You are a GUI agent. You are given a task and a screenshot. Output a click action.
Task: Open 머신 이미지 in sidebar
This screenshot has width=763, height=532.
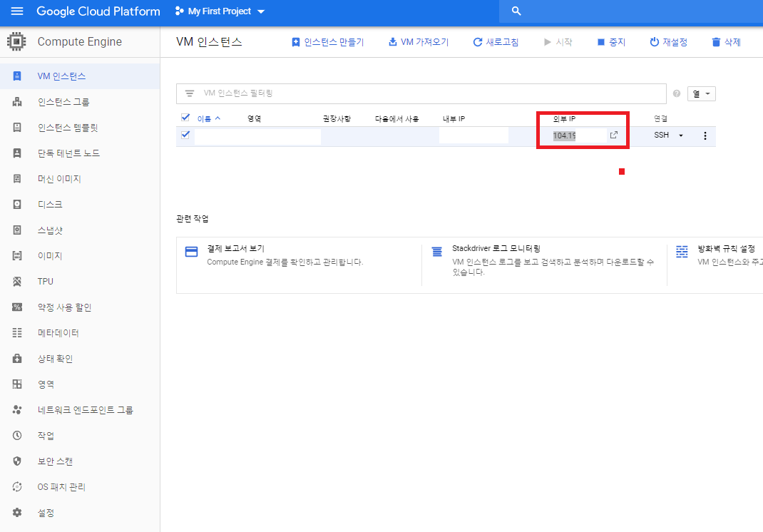coord(80,178)
